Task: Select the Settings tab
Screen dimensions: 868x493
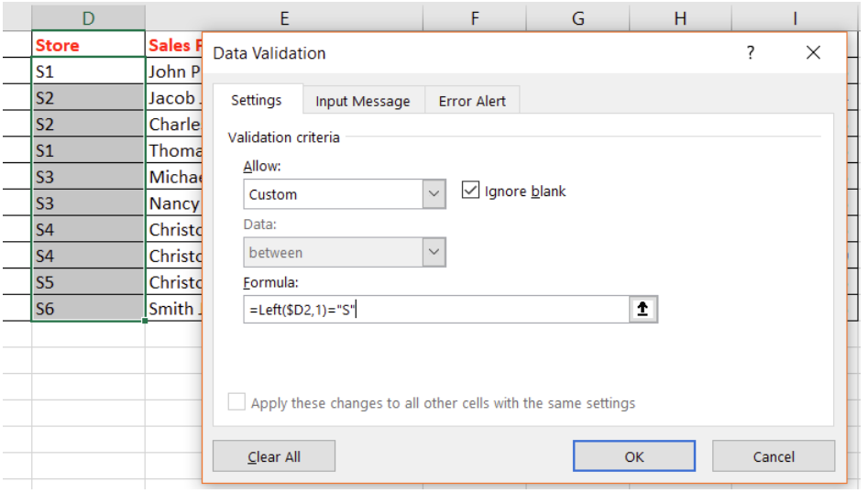Action: [x=256, y=101]
